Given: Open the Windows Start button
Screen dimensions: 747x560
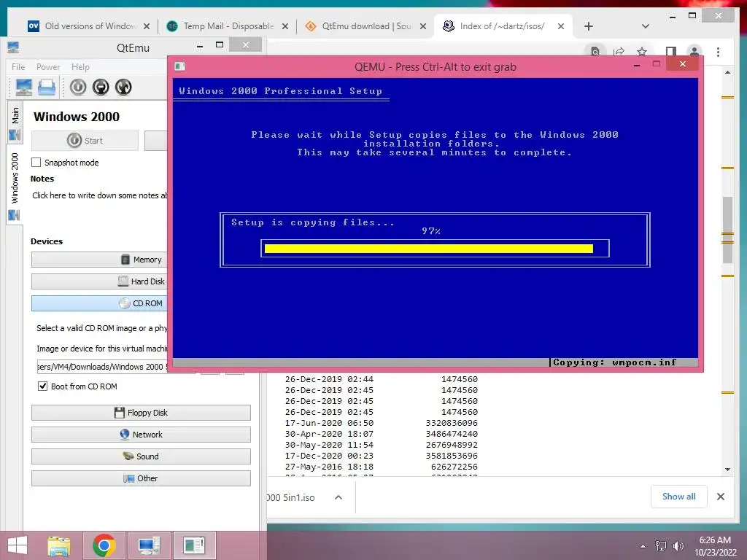Looking at the screenshot, I should pyautogui.click(x=18, y=545).
